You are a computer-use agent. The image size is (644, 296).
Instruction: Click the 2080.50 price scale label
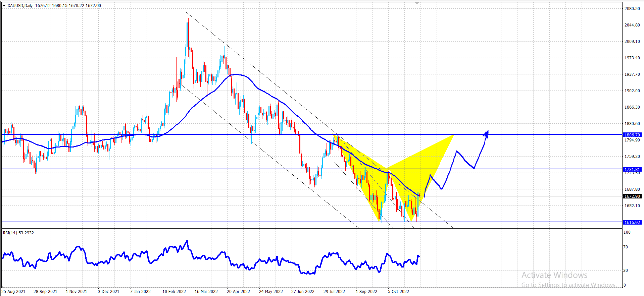click(x=632, y=9)
